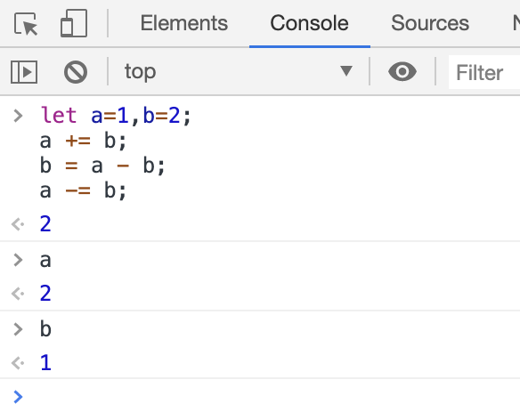520x420 pixels.
Task: Switch to the Elements tab
Action: click(x=184, y=23)
